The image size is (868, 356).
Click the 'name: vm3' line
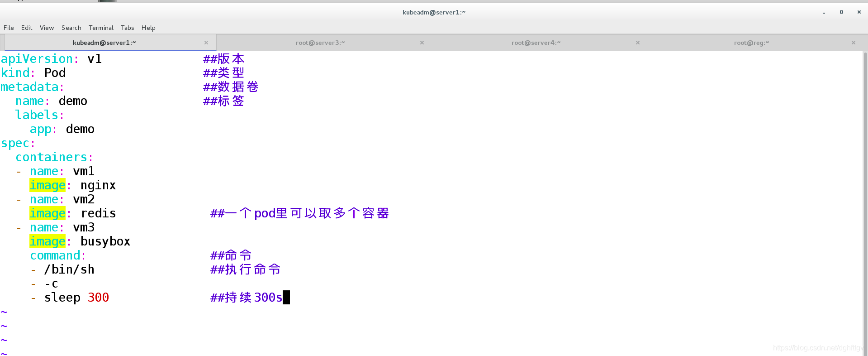[62, 227]
